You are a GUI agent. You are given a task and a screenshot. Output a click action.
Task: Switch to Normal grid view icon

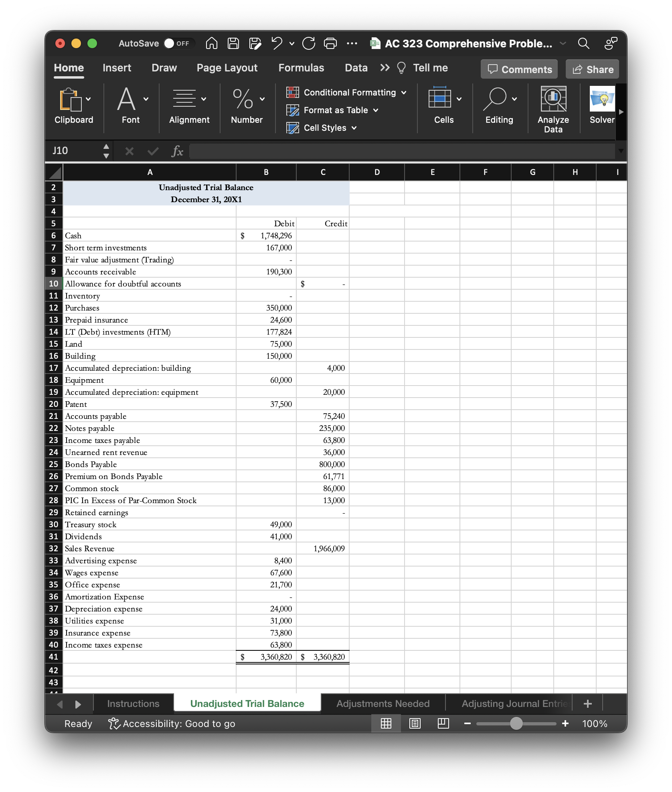pyautogui.click(x=386, y=723)
